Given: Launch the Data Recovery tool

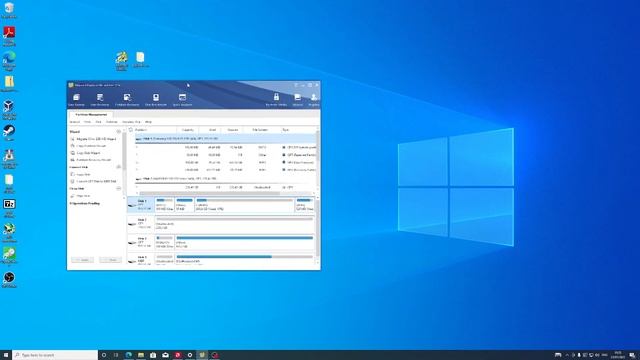Looking at the screenshot, I should (100, 100).
